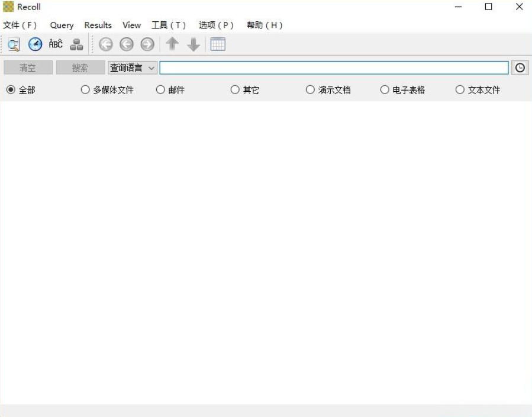Open the 文件(F) menu
This screenshot has height=417, width=532.
click(20, 25)
